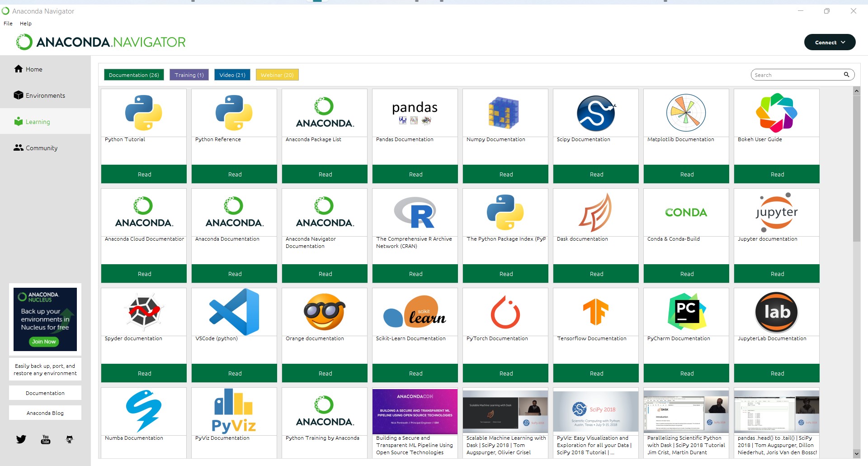Viewport: 868px width, 466px height.
Task: Click the VSCode (python) logo
Action: click(234, 312)
